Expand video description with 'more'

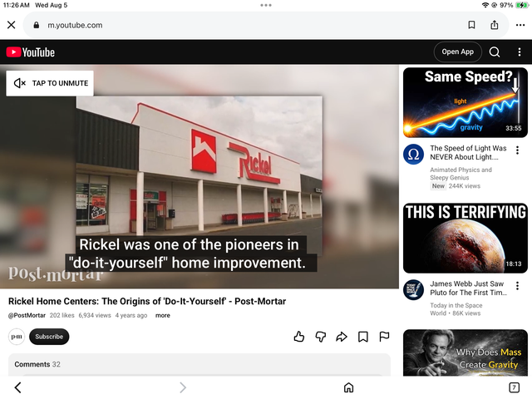(163, 315)
